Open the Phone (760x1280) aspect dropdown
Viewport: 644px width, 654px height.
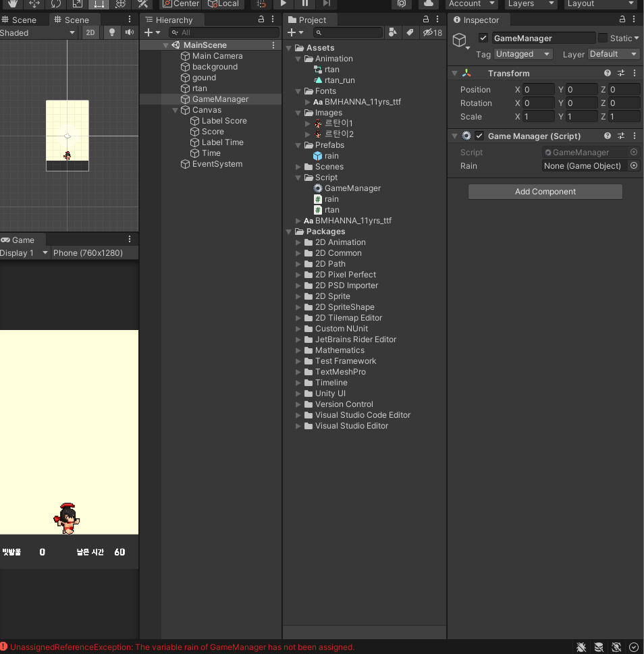tap(95, 252)
